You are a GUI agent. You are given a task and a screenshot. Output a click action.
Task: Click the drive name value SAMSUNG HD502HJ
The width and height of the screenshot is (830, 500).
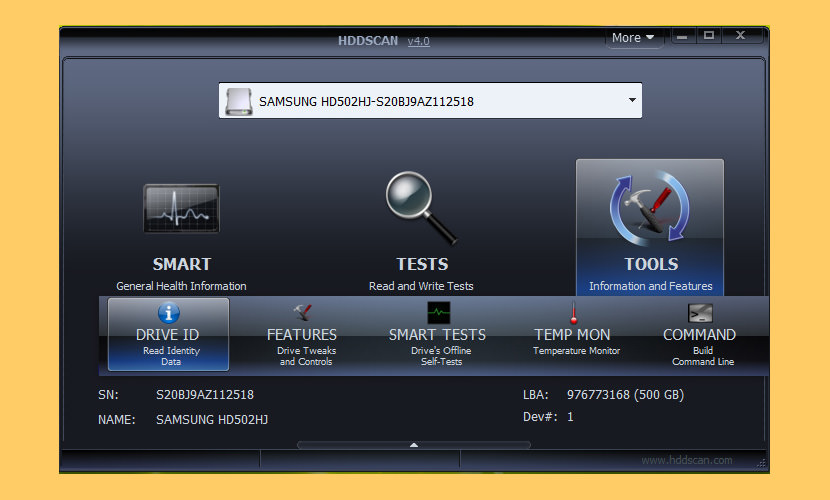coord(211,419)
